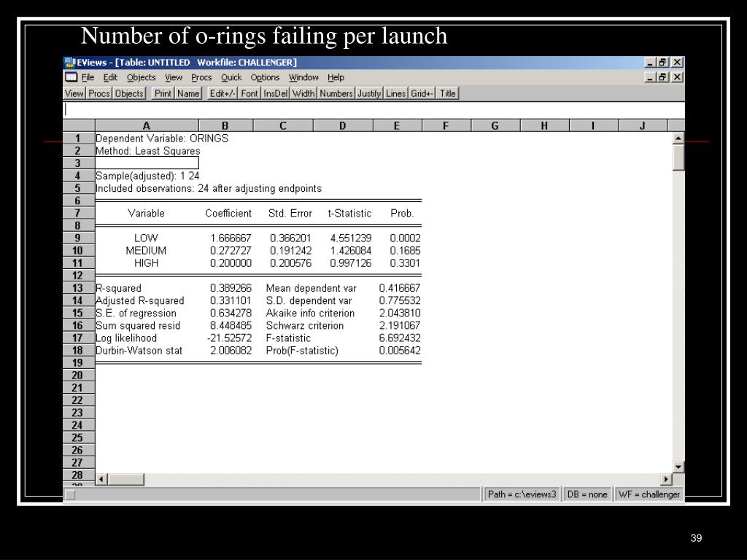Click the vertical scrollbar thumb
Viewport: 747px width, 560px height.
tap(678, 157)
